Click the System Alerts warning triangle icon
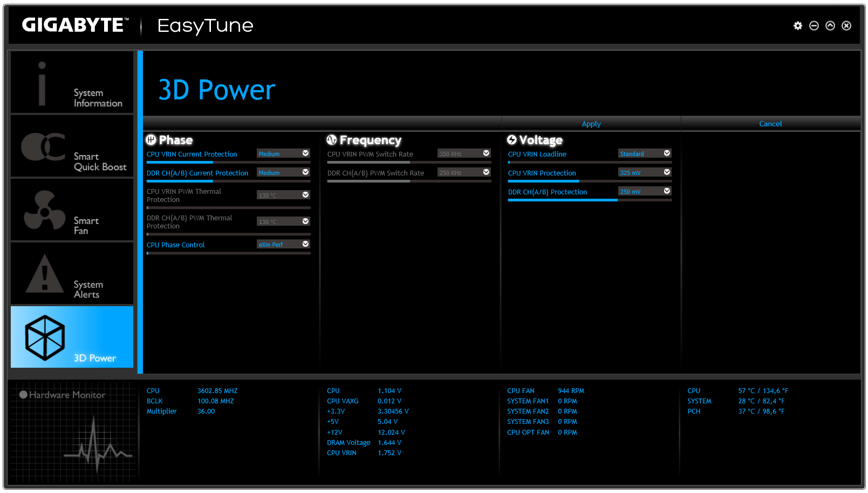868x493 pixels. [x=45, y=274]
